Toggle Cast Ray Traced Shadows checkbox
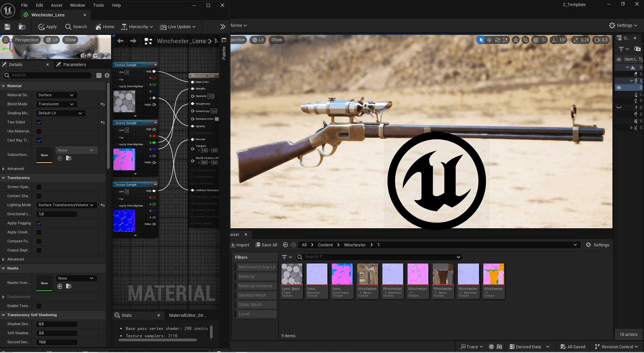 (x=39, y=140)
